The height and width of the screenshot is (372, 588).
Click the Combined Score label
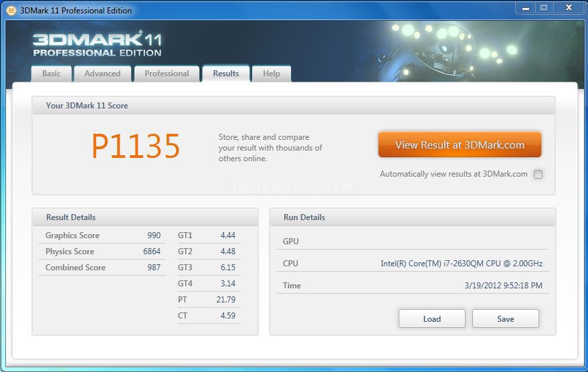click(x=76, y=268)
